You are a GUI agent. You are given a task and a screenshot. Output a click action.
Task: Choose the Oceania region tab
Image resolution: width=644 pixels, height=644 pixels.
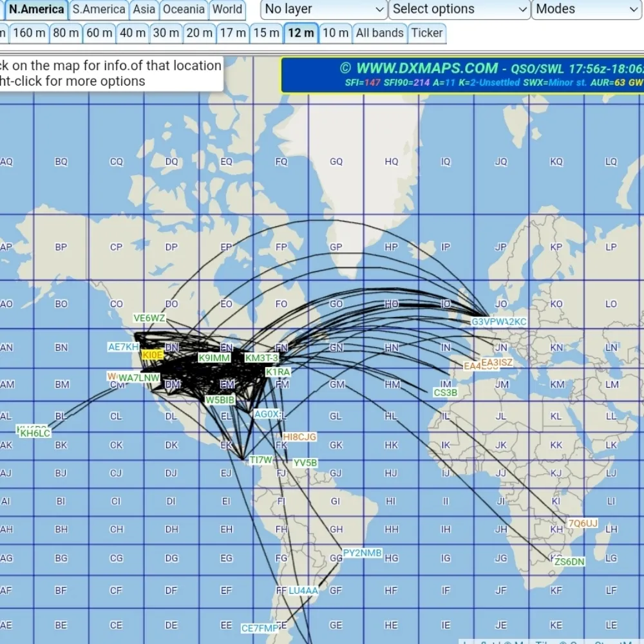point(184,9)
